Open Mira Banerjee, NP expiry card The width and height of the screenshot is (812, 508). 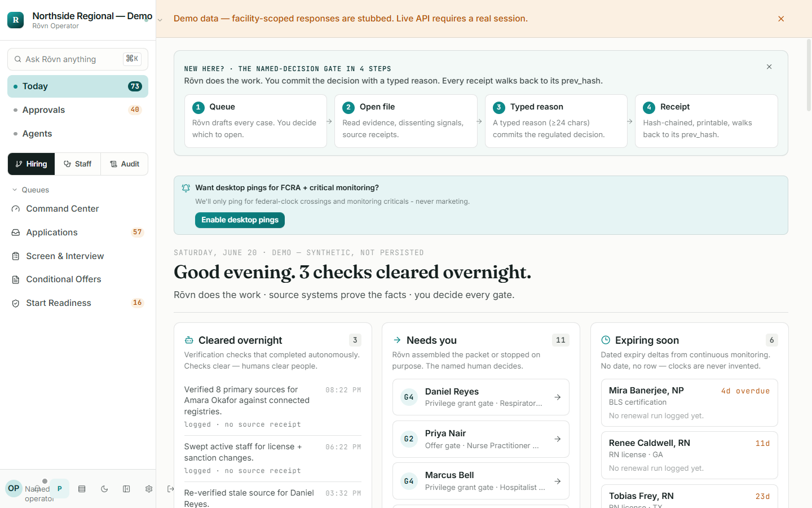point(689,403)
